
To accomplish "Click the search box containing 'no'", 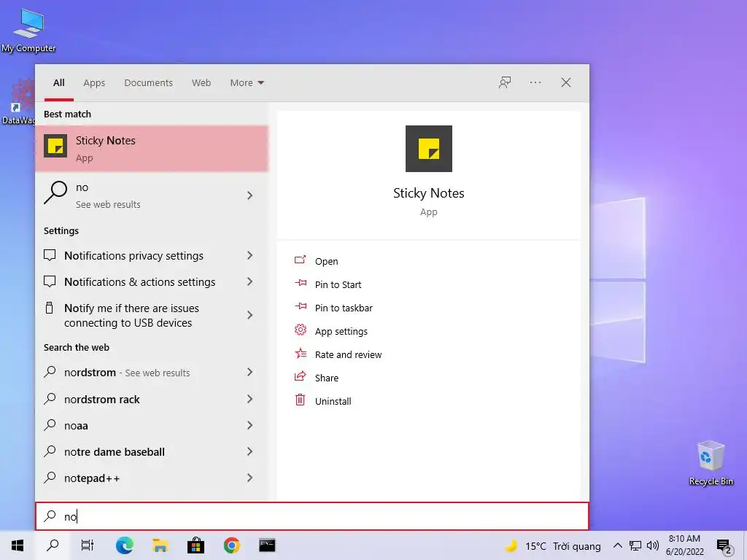I will [312, 516].
